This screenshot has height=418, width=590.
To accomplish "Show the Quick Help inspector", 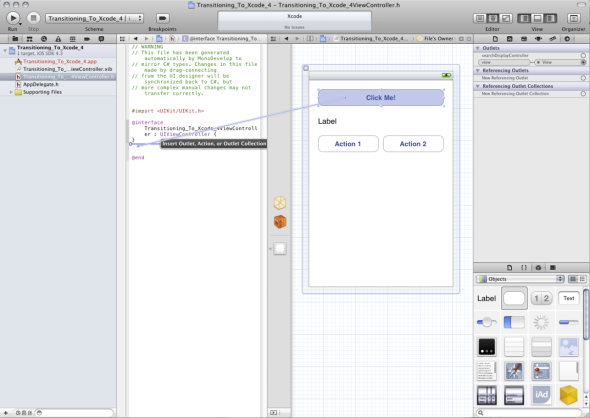I will pyautogui.click(x=509, y=39).
